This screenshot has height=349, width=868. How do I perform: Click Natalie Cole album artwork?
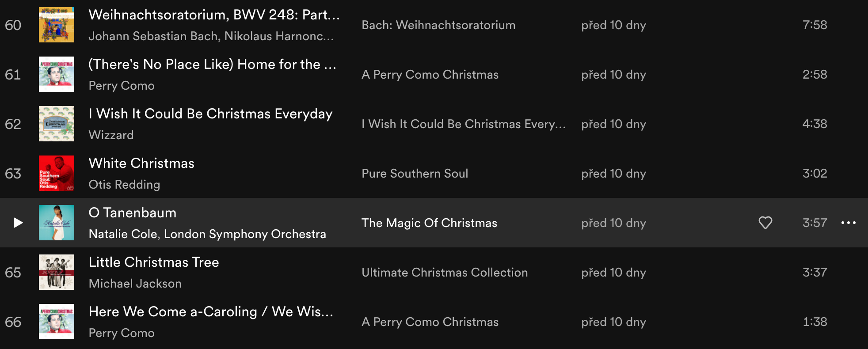point(57,223)
